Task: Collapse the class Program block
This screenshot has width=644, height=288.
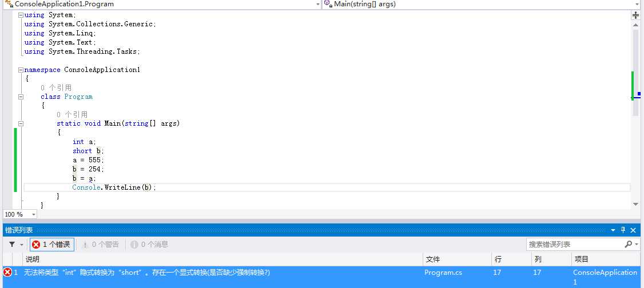Action: coord(21,97)
